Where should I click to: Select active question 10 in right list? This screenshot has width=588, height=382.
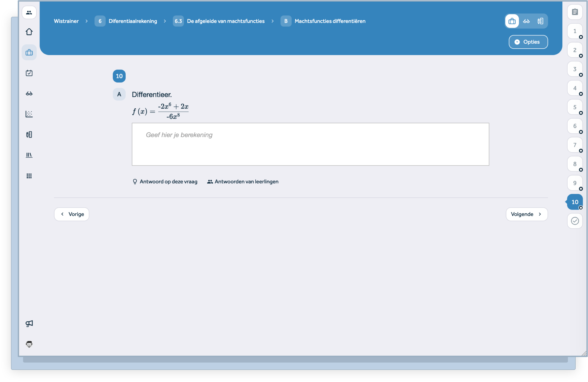[575, 202]
